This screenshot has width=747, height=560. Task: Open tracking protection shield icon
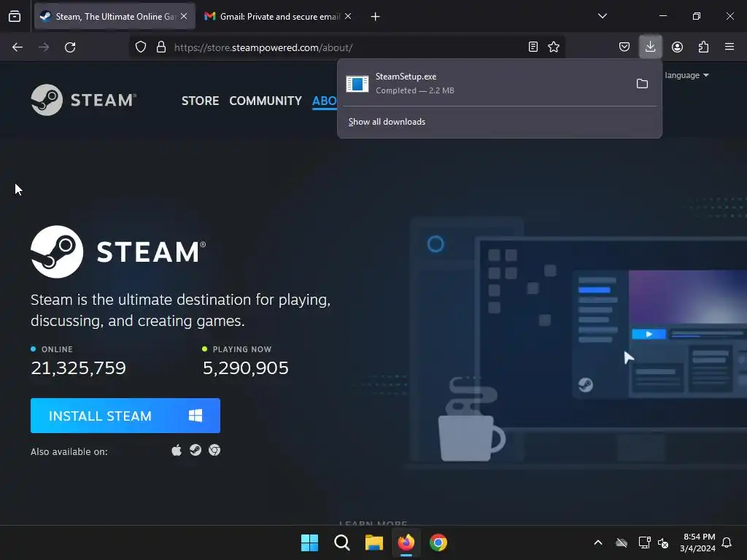coord(141,47)
